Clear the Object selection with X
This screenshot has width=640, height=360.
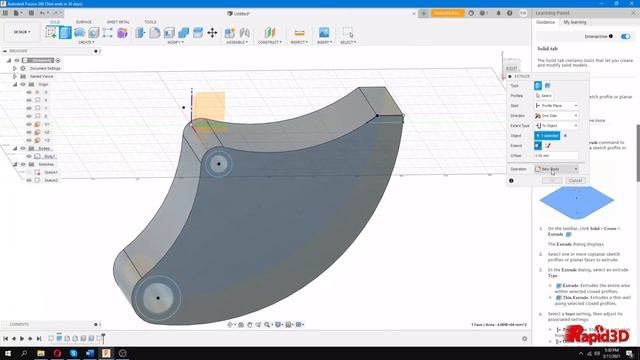pos(565,136)
